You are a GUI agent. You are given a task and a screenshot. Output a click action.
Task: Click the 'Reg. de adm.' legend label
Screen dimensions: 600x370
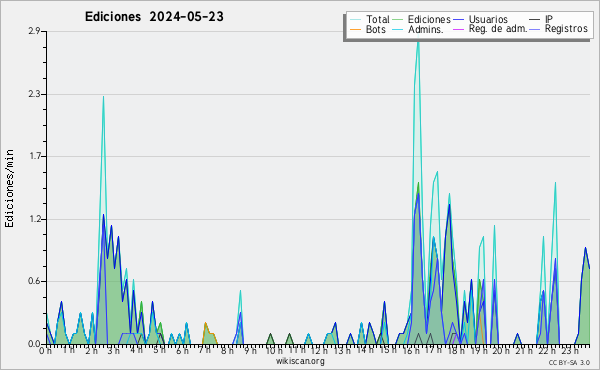[497, 29]
